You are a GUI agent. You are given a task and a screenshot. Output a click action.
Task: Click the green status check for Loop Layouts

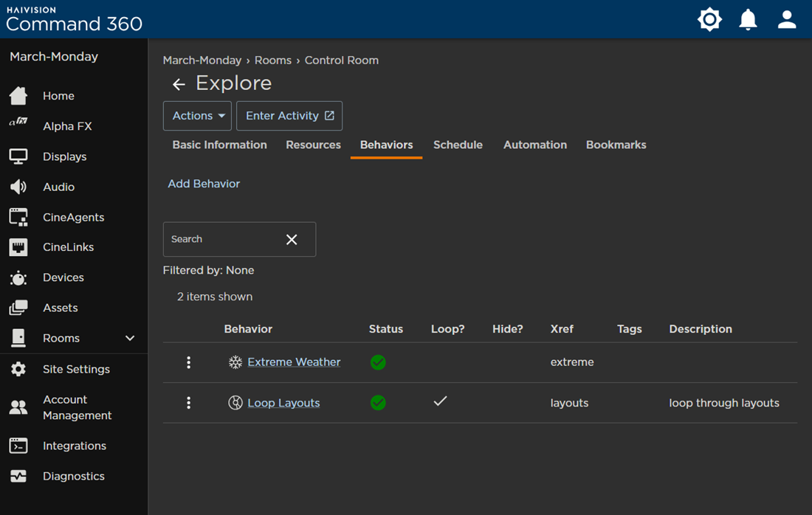pyautogui.click(x=378, y=402)
